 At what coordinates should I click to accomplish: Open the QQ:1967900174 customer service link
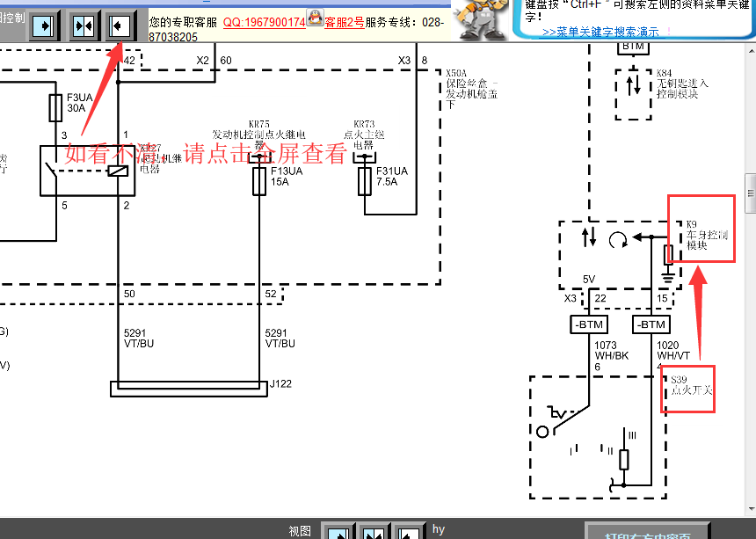click(264, 22)
